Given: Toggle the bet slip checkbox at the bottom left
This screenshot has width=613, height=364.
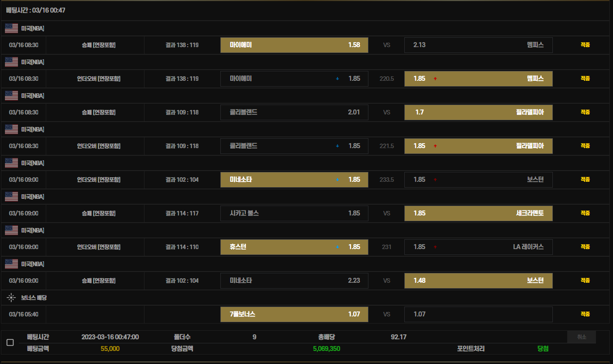Looking at the screenshot, I should click(10, 342).
